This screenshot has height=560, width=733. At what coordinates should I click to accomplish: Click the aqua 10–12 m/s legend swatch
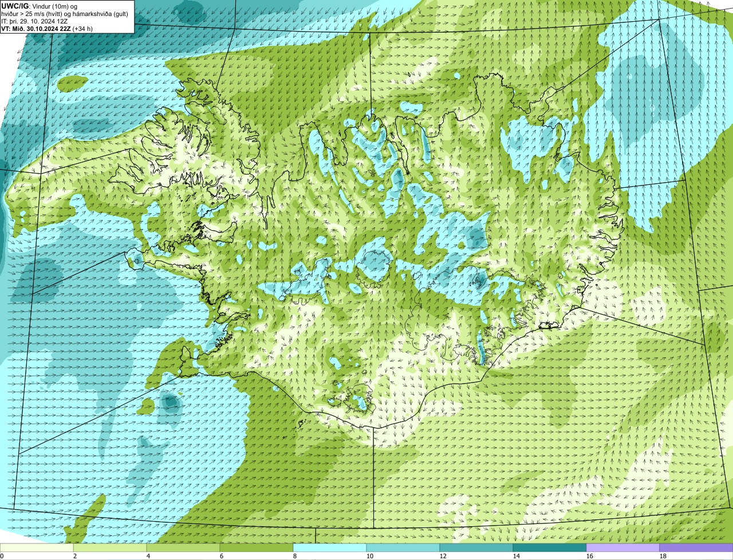tap(403, 547)
